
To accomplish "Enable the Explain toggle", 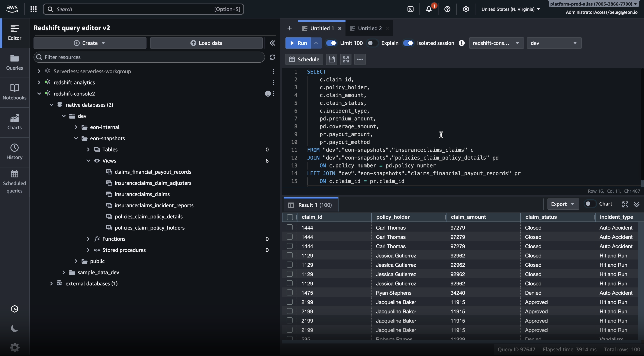I will coord(372,43).
